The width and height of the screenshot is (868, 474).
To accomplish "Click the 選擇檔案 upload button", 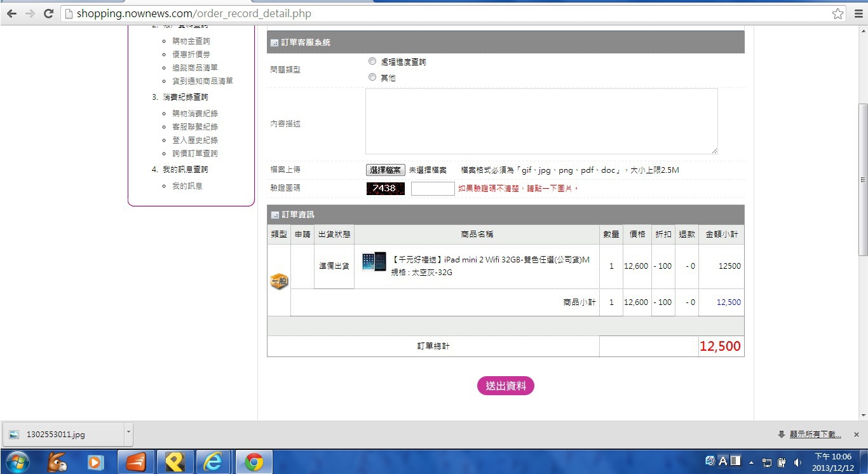I will point(385,170).
